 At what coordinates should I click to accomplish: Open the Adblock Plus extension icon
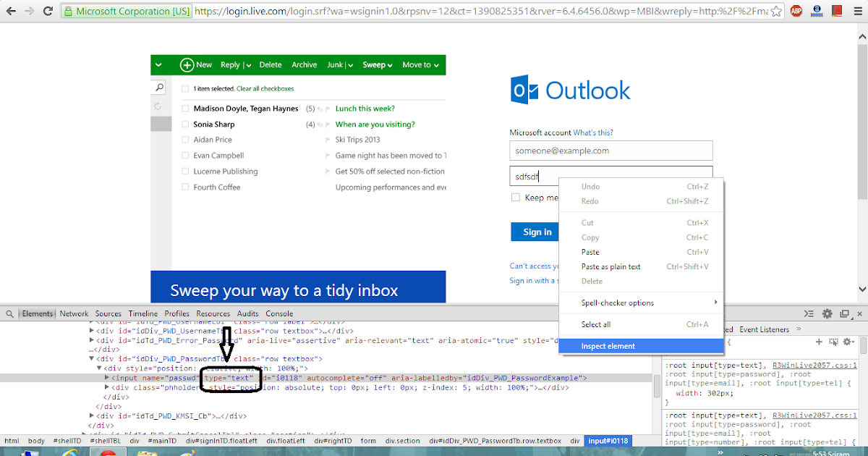[796, 12]
